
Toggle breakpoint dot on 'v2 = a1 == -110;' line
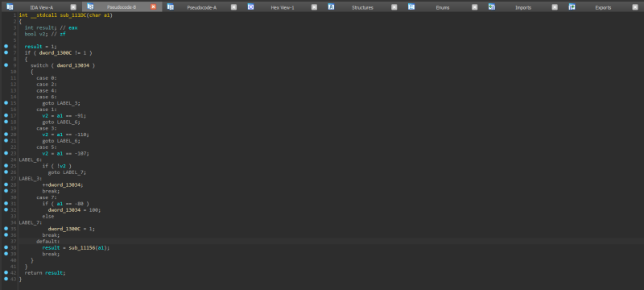[6, 135]
